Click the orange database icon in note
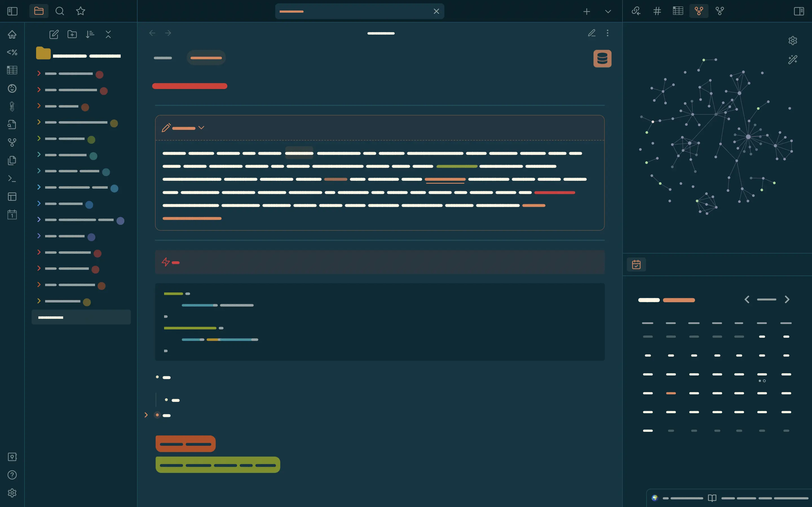 click(602, 59)
